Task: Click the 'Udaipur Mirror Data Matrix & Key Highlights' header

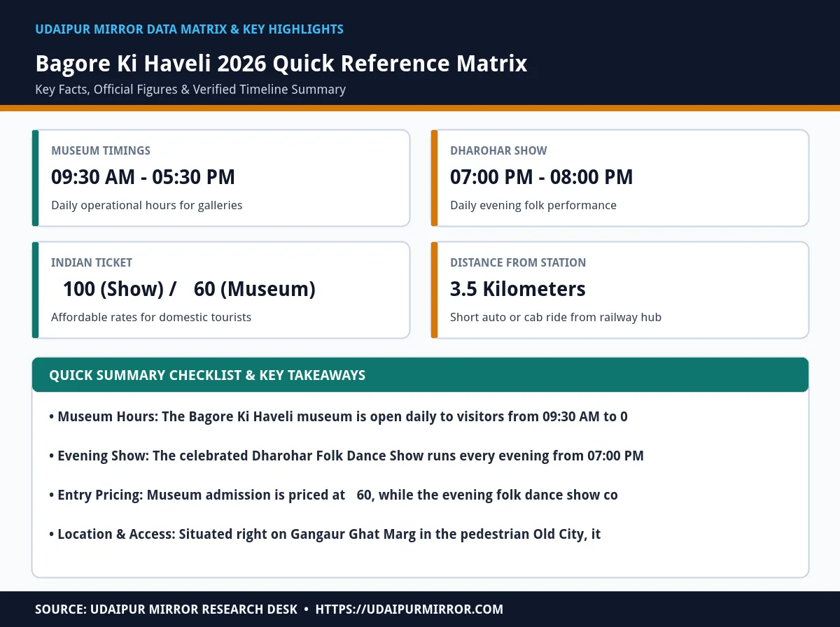Action: coord(189,29)
